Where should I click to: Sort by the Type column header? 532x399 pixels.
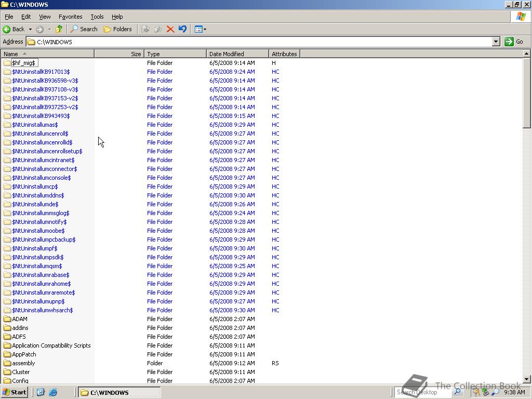(176, 54)
